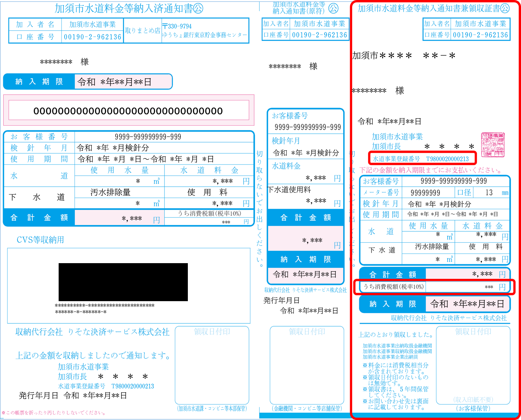Viewport: 521px width, 420px height.
Task: Click the red-outlined うち消費税額 row
Action: pos(434,287)
